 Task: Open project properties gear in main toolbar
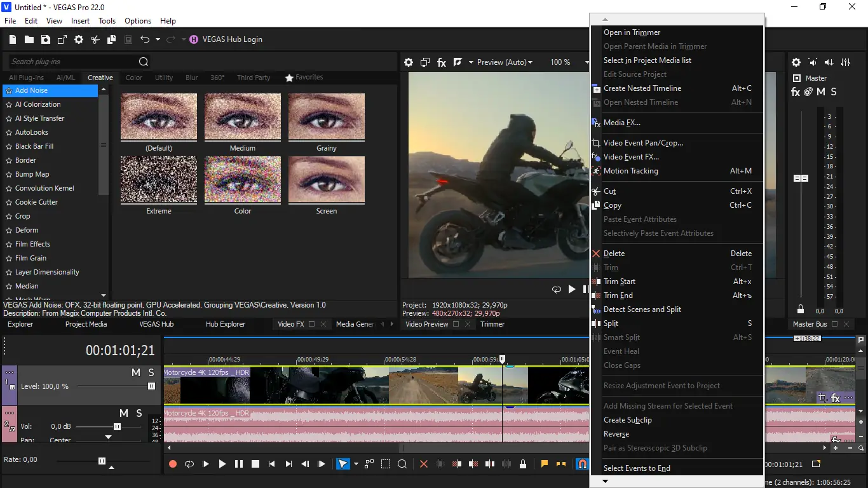(x=79, y=39)
